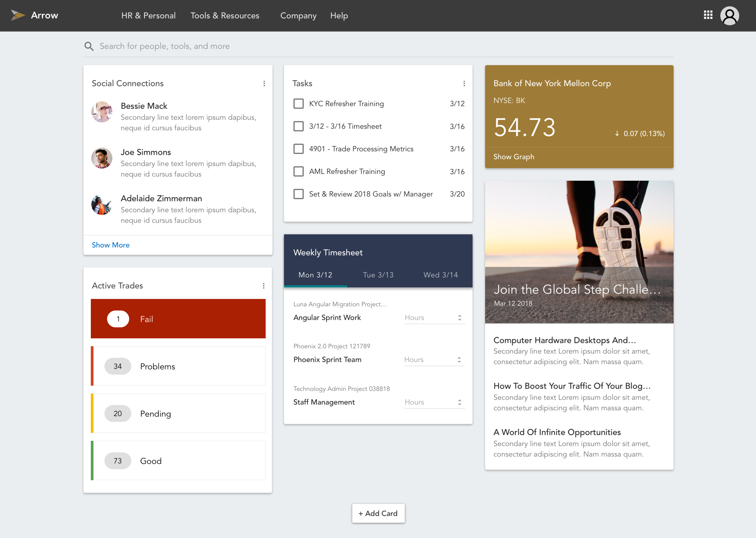Click the search magnifier icon
The height and width of the screenshot is (538, 756).
click(89, 46)
